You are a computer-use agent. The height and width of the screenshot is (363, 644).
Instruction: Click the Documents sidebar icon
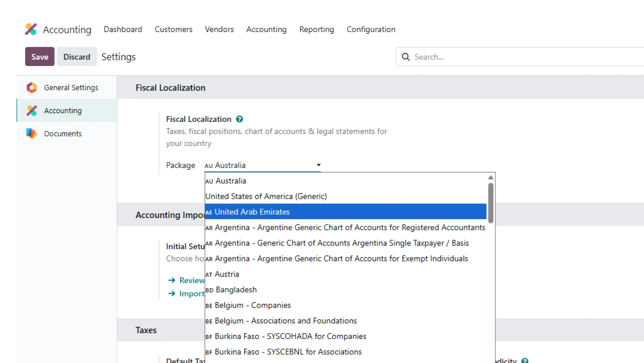[x=32, y=134]
